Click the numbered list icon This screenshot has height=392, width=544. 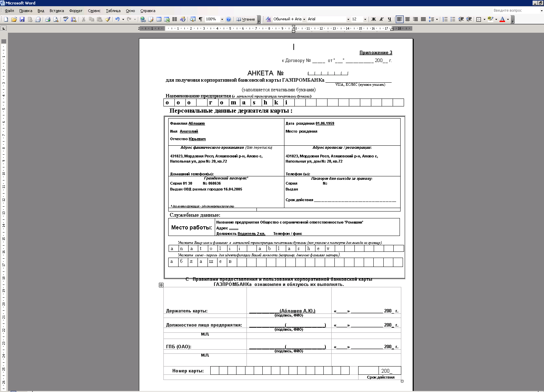[445, 19]
